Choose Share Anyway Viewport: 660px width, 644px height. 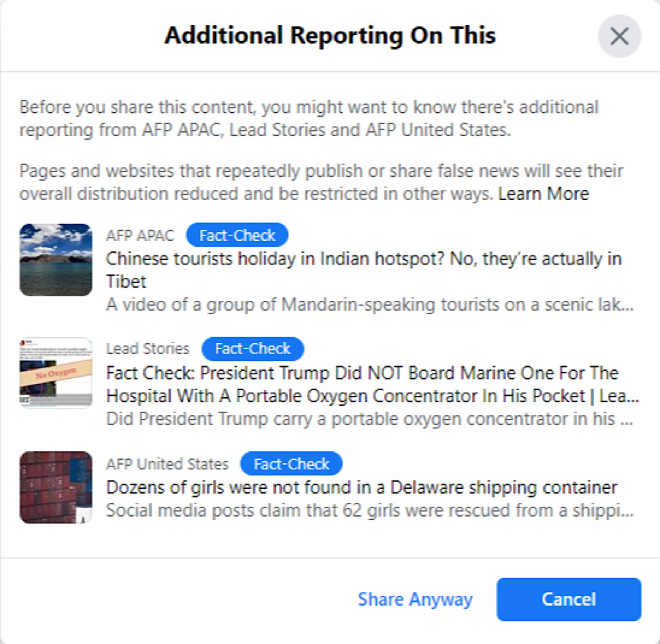[x=415, y=599]
